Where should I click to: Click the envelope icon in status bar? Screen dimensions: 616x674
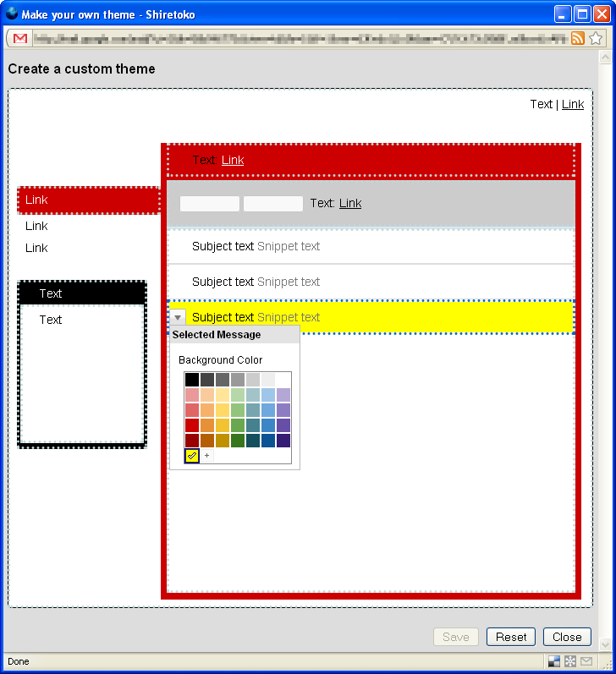[586, 661]
